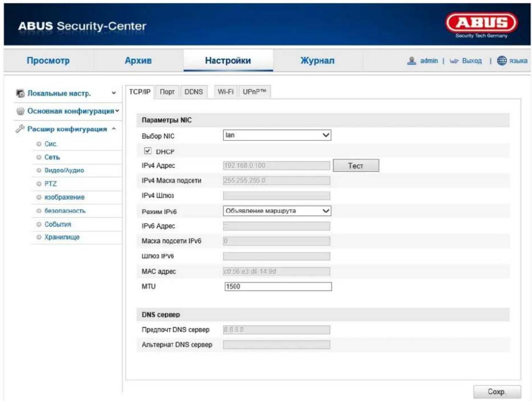Click the DNS сервер section header
Viewport: 532px width, 401px height.
(323, 315)
